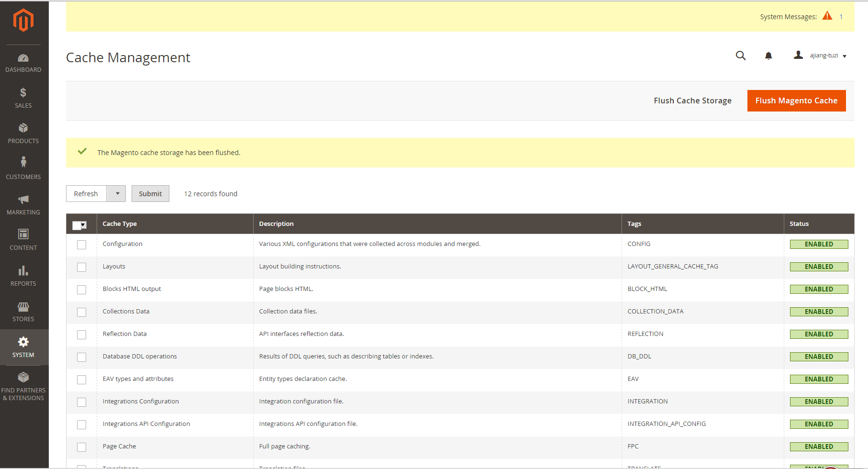The width and height of the screenshot is (868, 469).
Task: Click Flush Cache Storage
Action: [x=692, y=100]
